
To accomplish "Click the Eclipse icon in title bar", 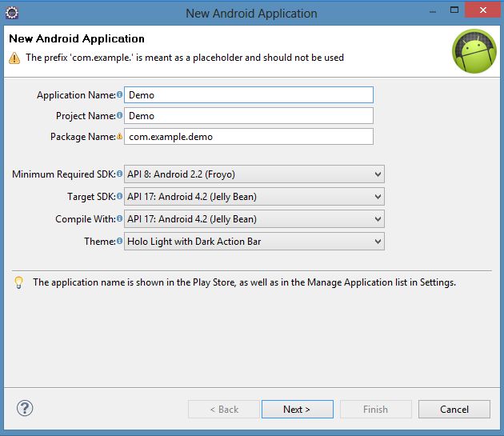I will (12, 12).
